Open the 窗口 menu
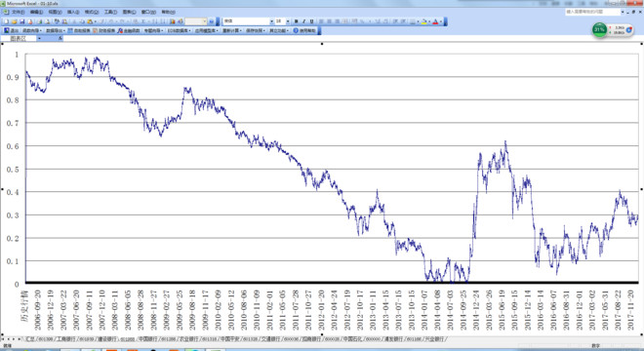The height and width of the screenshot is (351, 644). [x=148, y=12]
